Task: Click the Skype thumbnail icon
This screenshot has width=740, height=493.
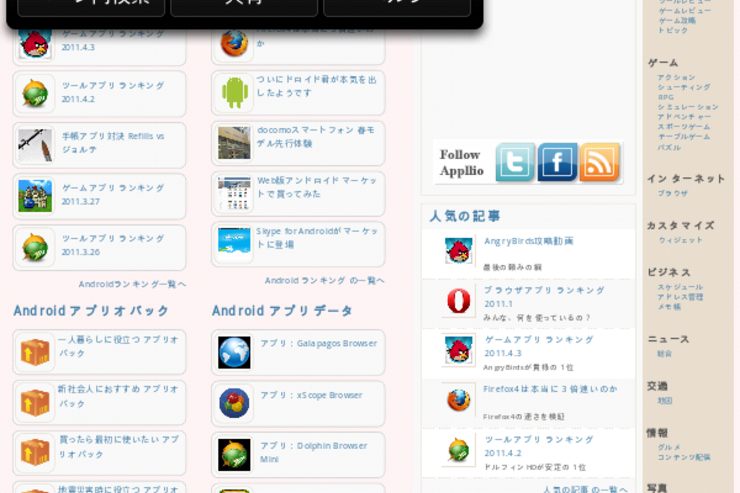Action: click(234, 243)
